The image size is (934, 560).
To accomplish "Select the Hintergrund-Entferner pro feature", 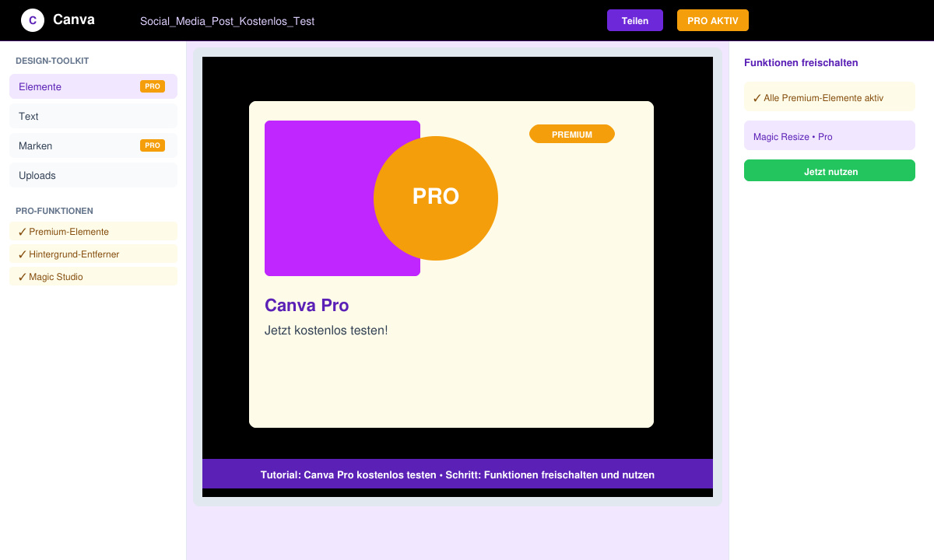I will (x=93, y=254).
